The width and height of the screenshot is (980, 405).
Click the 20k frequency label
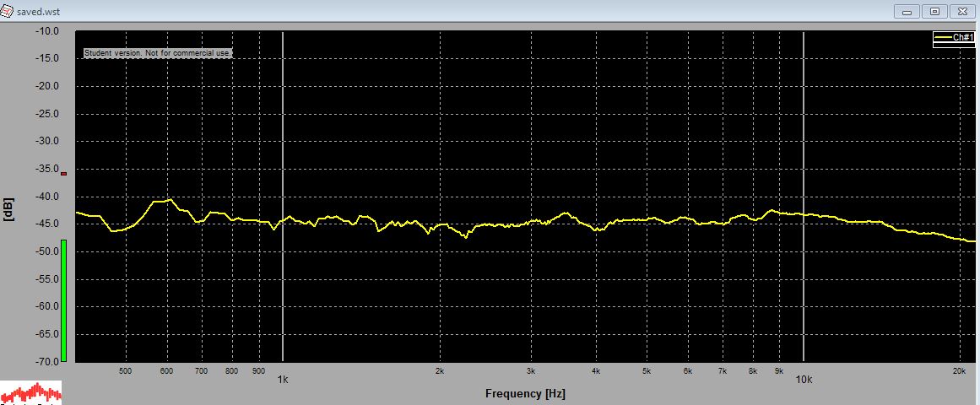click(960, 371)
